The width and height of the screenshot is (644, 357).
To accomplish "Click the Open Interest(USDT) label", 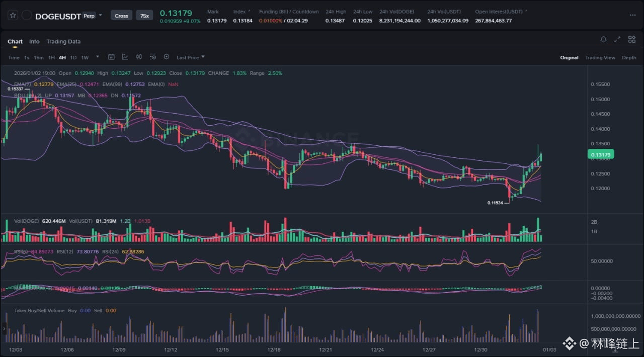I will pyautogui.click(x=500, y=12).
